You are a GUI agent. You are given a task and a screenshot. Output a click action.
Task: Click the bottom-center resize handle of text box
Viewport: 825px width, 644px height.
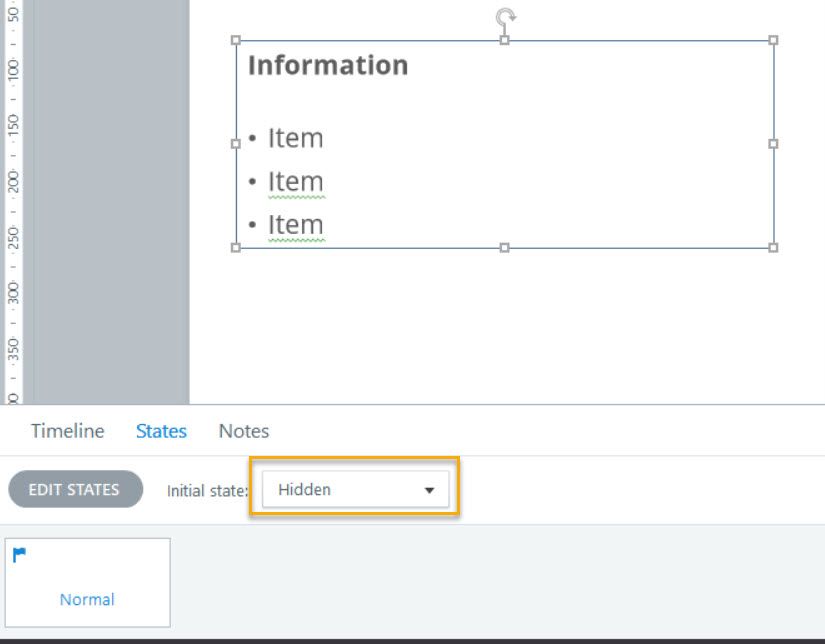[505, 247]
